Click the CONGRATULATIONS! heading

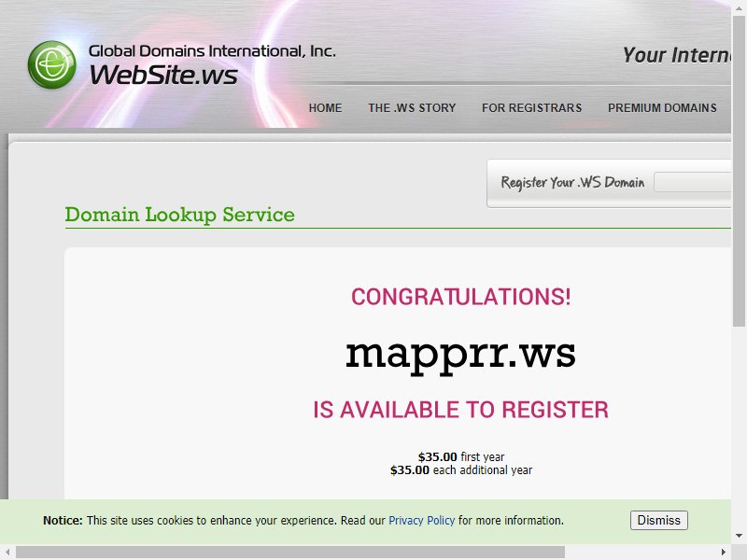(460, 297)
